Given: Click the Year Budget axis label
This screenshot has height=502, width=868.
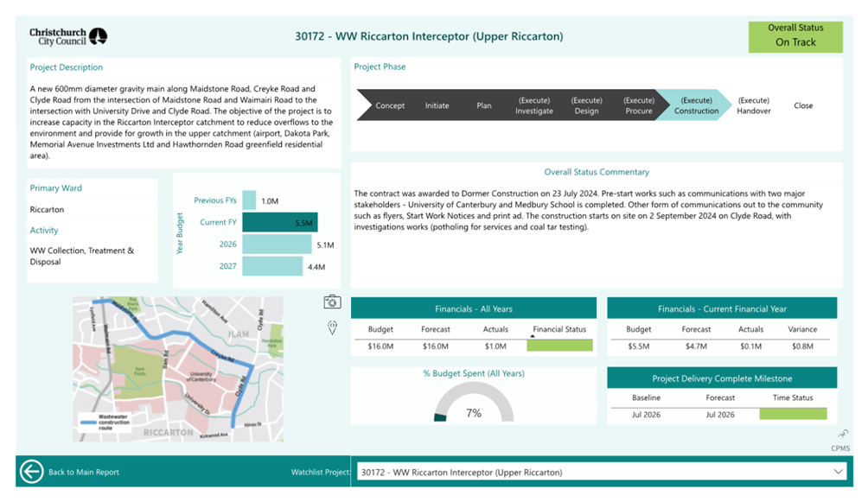Looking at the screenshot, I should coord(179,233).
